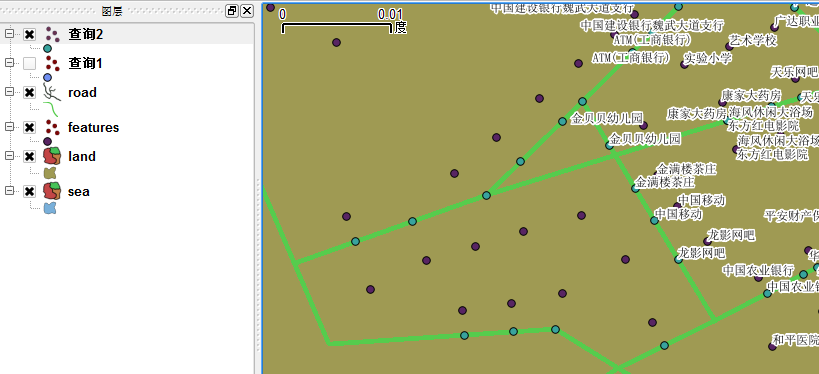This screenshot has height=374, width=819.
Task: Select the 查询2 layer name
Action: point(86,34)
